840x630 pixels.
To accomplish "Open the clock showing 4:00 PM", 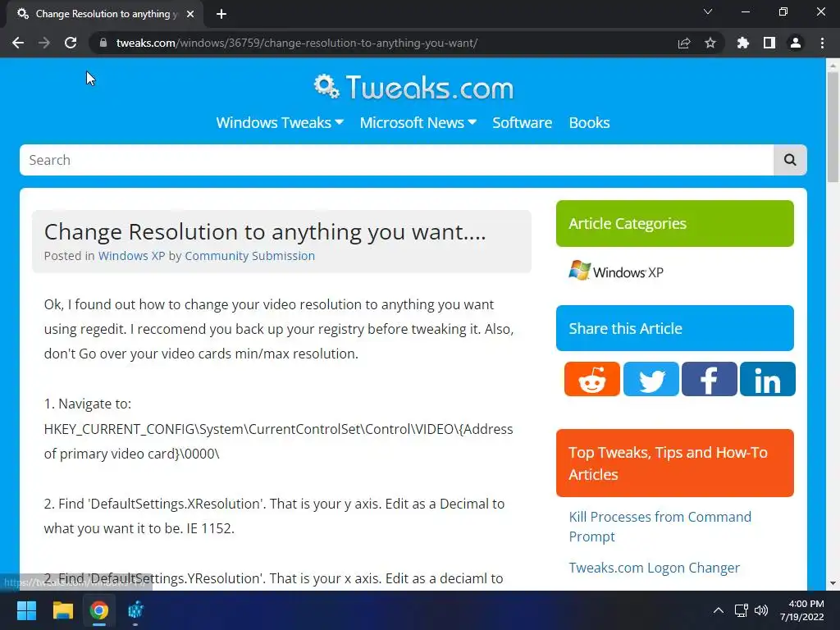I will coord(801,610).
